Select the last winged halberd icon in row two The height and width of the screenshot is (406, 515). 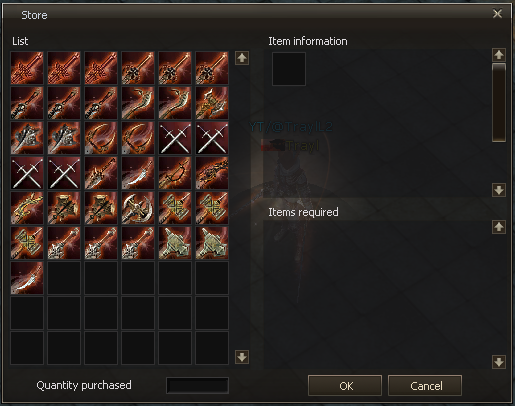tap(212, 103)
